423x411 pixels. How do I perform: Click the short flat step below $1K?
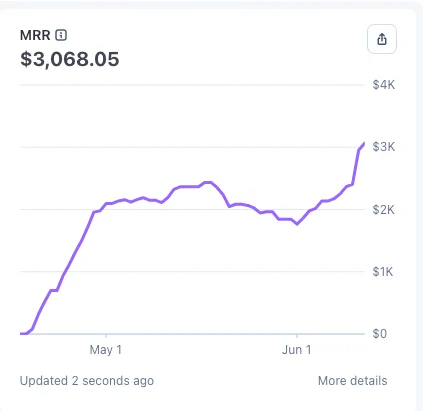(54, 290)
